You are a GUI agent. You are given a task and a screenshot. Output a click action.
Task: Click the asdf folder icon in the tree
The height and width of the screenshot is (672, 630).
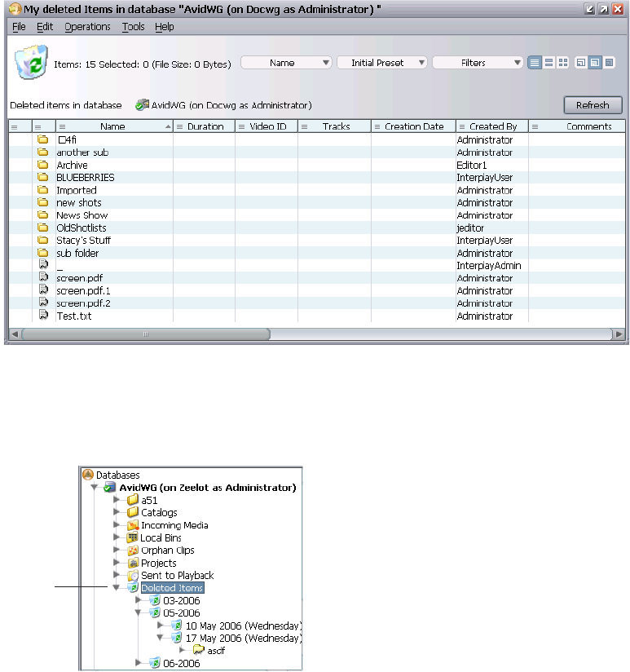coord(199,650)
